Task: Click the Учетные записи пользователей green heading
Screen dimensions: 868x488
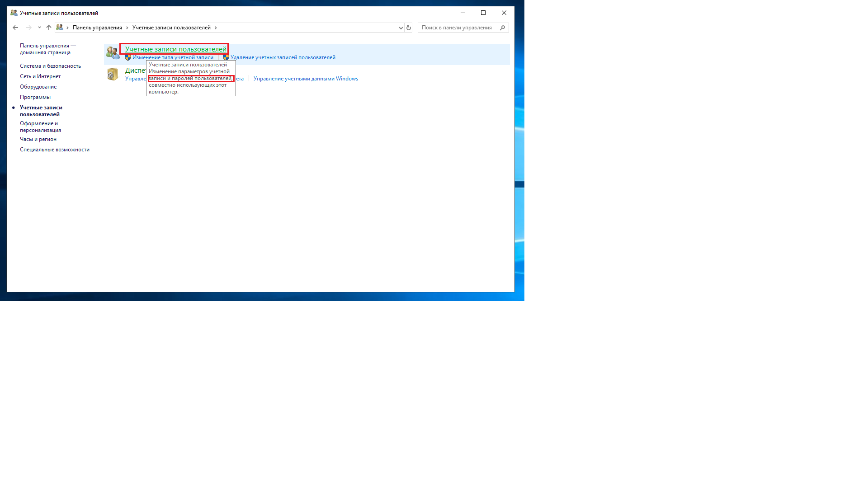Action: (x=175, y=49)
